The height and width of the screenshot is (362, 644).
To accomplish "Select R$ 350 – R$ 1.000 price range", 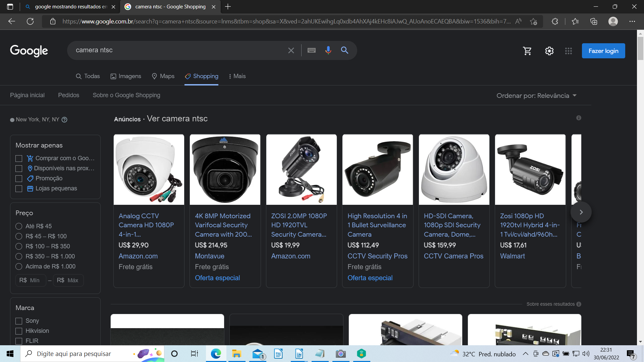I will (19, 256).
